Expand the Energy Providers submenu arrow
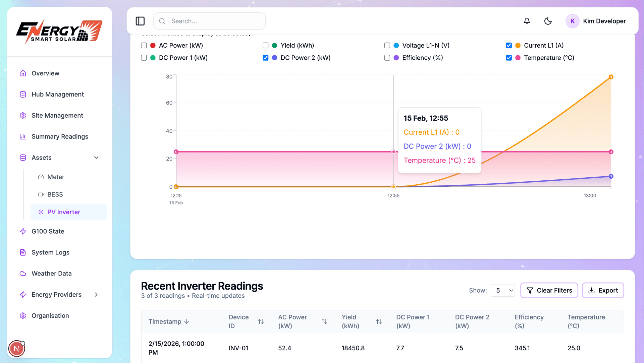This screenshot has height=363, width=644. [96, 295]
